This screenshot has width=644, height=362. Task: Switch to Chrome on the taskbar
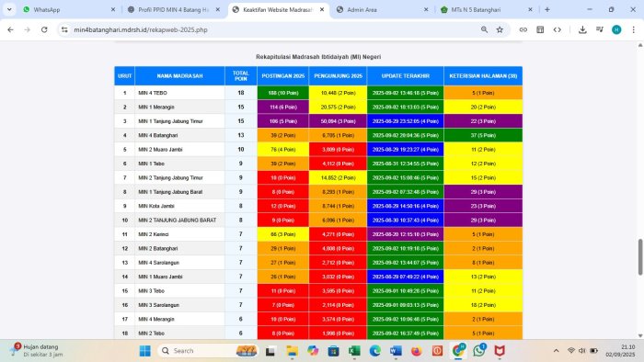[x=458, y=351]
